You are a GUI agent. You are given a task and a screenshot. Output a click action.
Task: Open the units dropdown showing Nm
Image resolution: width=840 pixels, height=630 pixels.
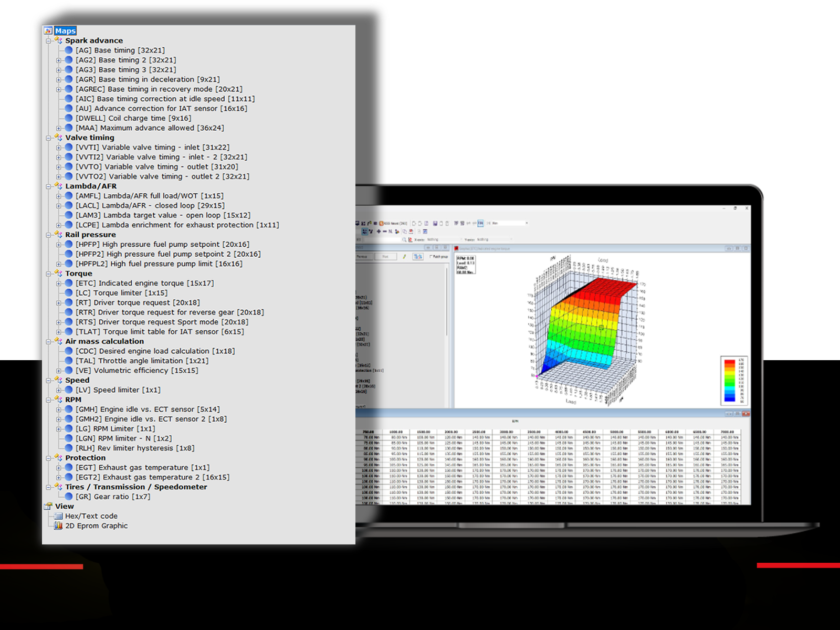526,223
